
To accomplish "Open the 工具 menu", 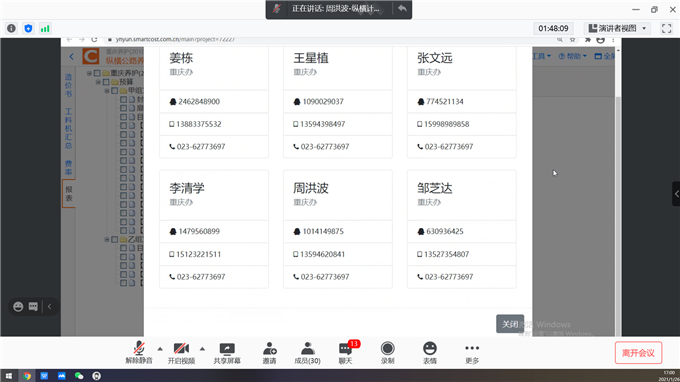I will [541, 56].
